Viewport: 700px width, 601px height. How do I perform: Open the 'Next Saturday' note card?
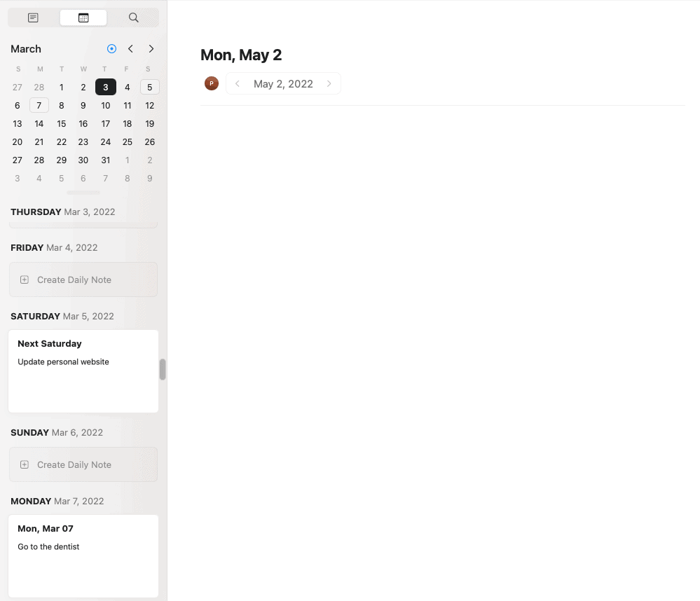click(83, 370)
